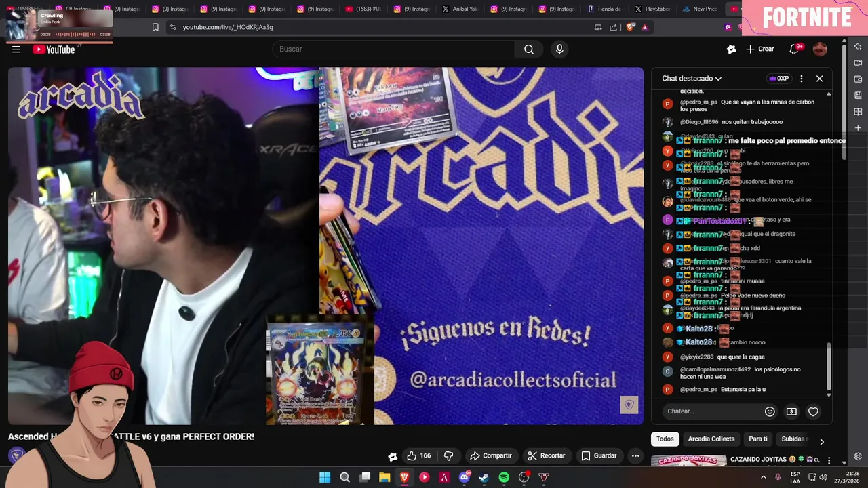
Task: Send a heart reaction in chat
Action: point(813,411)
